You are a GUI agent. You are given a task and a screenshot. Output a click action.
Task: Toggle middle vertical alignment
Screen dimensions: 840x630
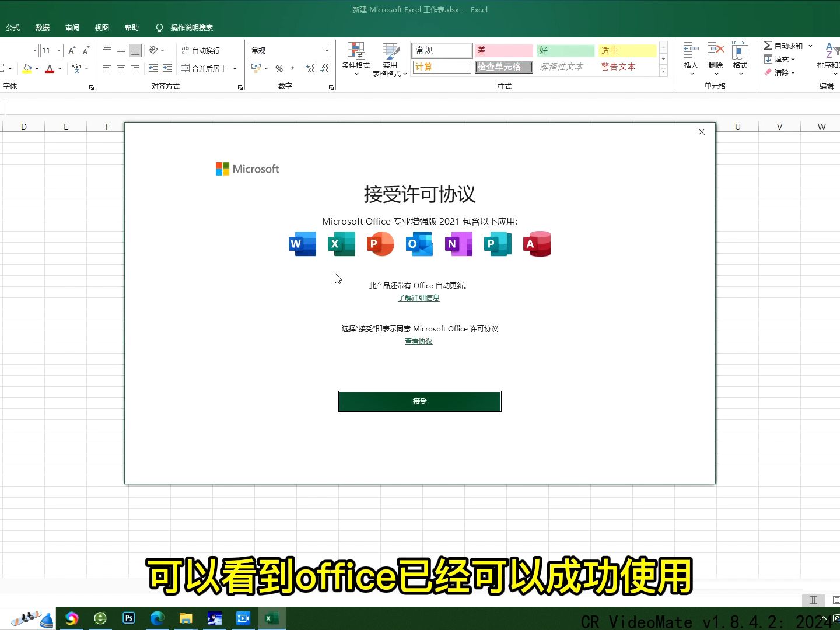pos(121,50)
